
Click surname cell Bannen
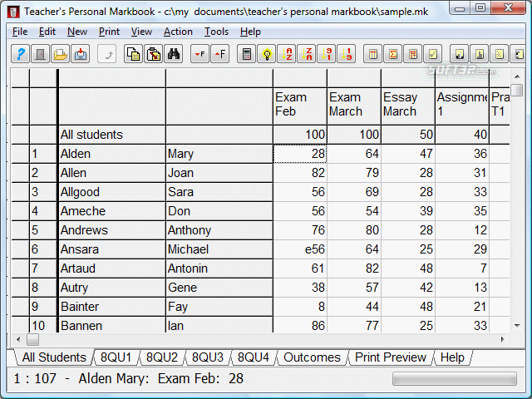tap(112, 325)
